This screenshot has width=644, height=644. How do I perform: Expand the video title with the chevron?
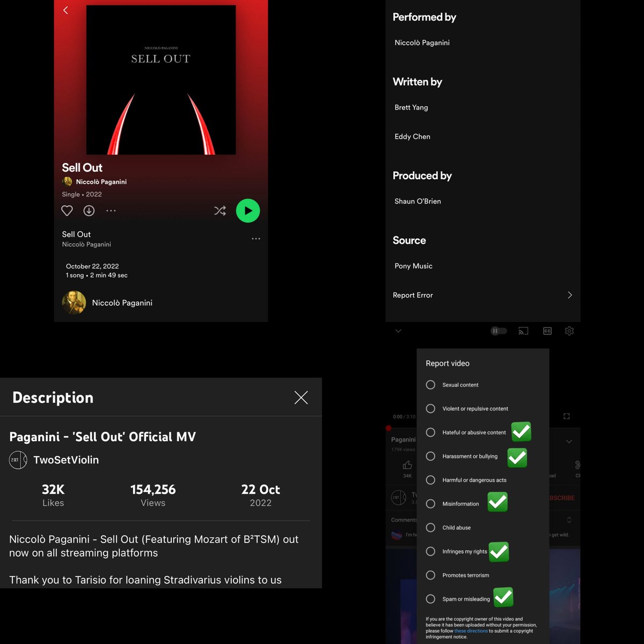(569, 442)
